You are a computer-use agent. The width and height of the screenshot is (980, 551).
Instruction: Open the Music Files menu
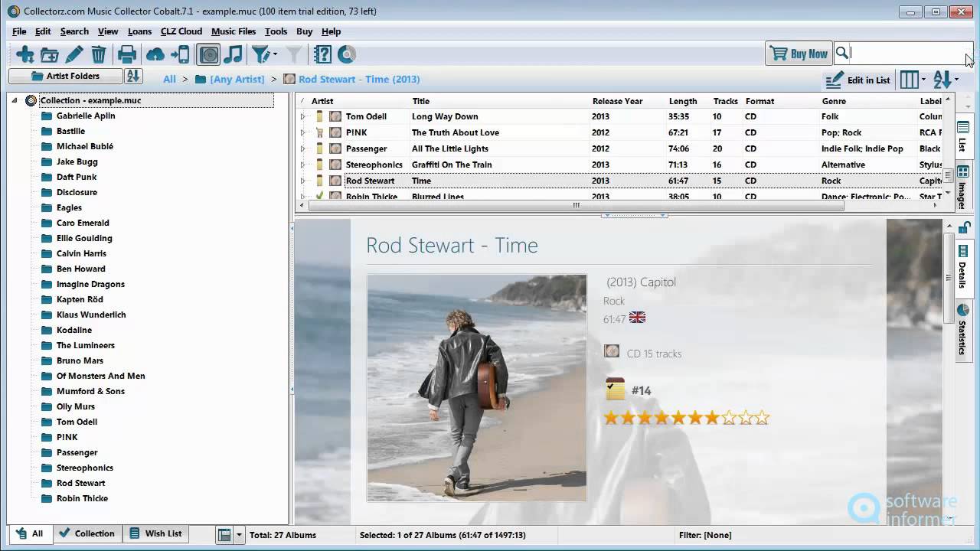pos(234,31)
